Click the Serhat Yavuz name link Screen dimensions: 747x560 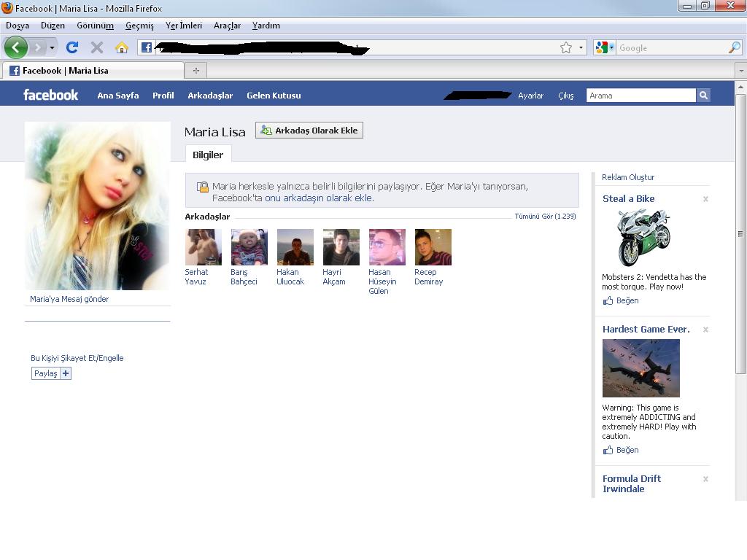pyautogui.click(x=196, y=276)
